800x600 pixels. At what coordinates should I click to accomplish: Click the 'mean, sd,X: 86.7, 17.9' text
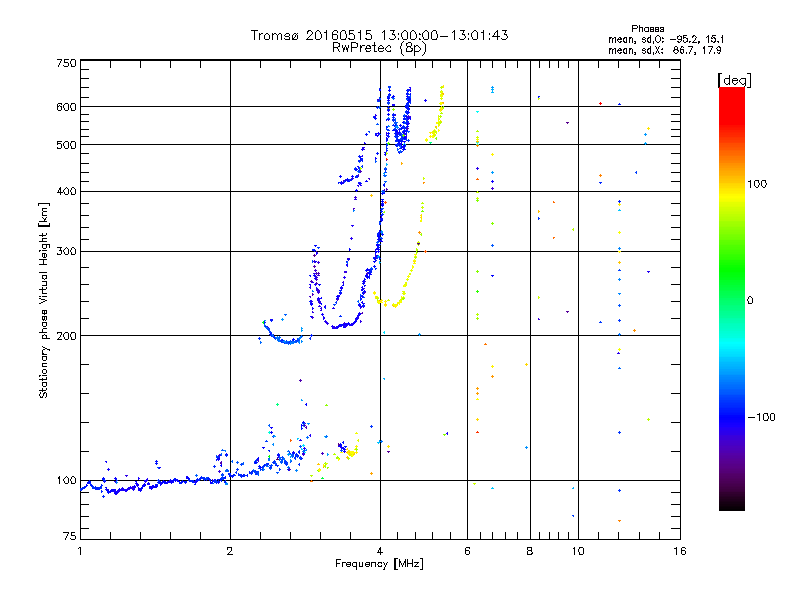(x=665, y=50)
